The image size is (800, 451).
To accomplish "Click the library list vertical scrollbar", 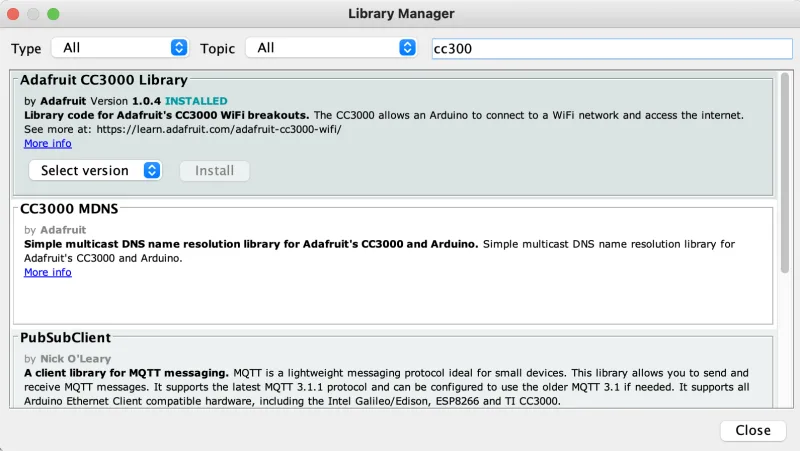I will (785, 173).
